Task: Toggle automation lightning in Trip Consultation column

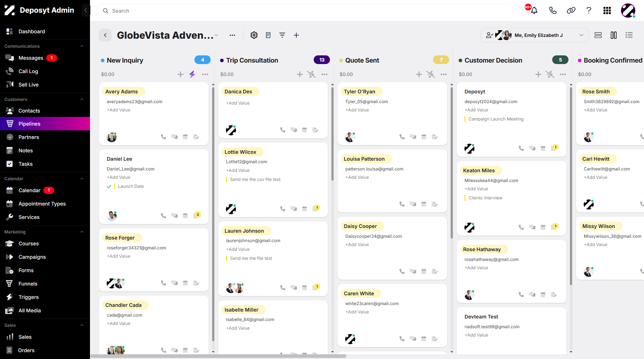Action: click(311, 74)
